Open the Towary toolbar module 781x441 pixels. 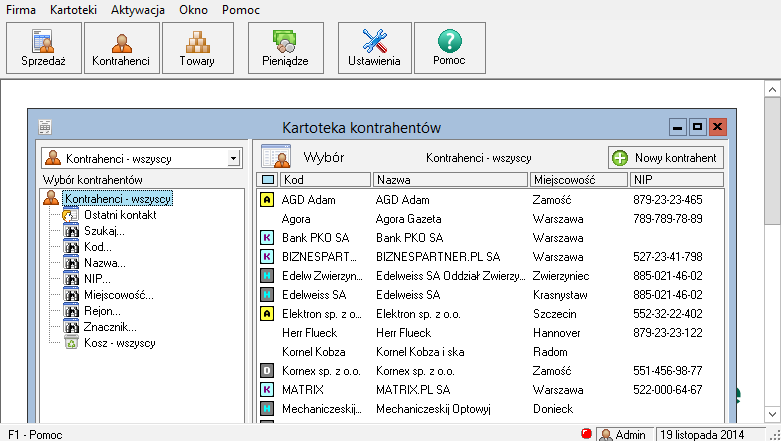[x=198, y=48]
